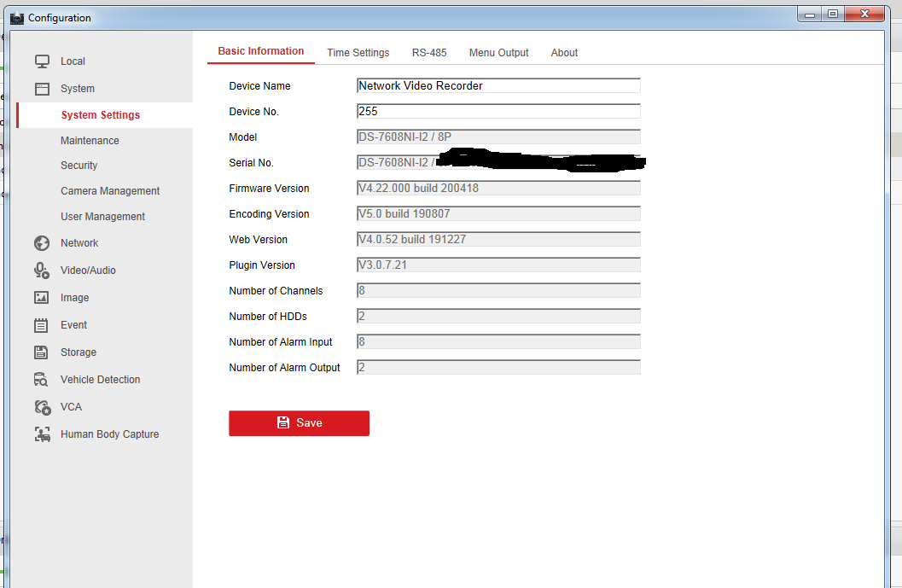This screenshot has height=588, width=902.
Task: Click the Device No. input field
Action: [498, 112]
